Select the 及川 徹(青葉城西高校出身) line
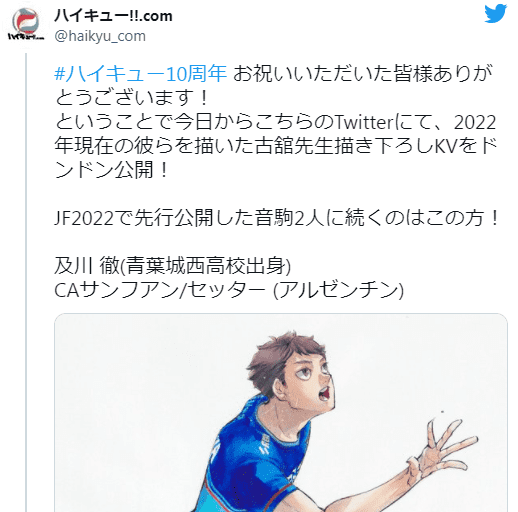 (x=172, y=266)
